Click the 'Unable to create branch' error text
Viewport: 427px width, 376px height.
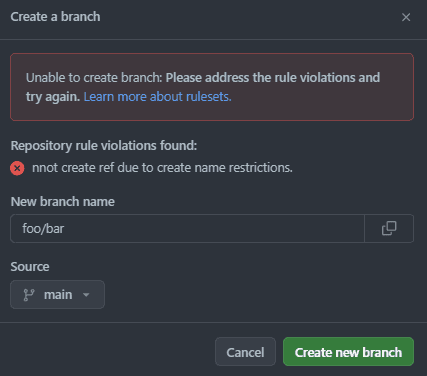(94, 78)
